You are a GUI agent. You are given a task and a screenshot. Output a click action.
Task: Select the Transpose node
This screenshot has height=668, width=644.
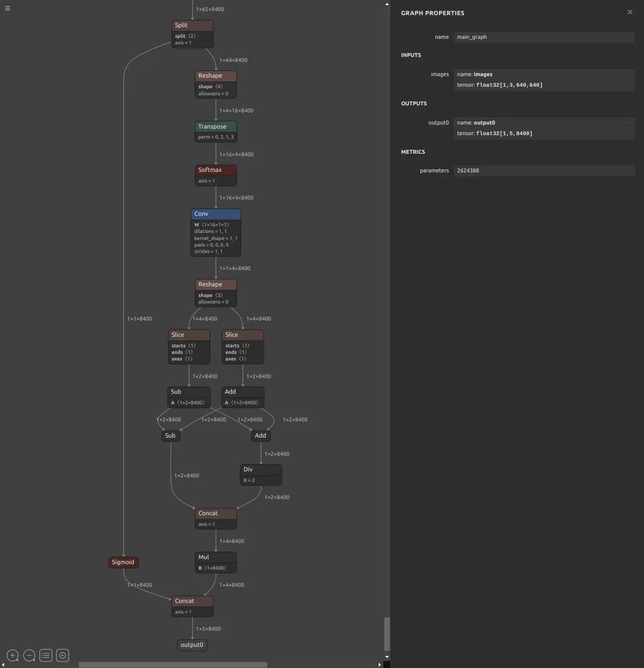tap(215, 127)
